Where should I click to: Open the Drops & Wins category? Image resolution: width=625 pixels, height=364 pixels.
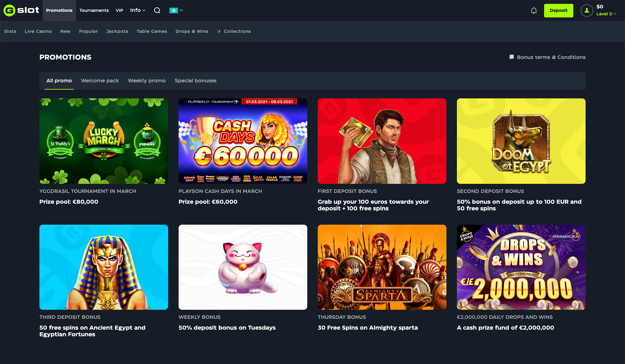click(192, 31)
